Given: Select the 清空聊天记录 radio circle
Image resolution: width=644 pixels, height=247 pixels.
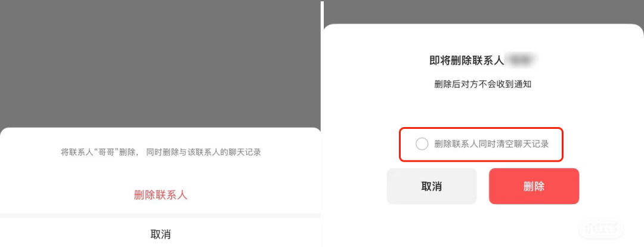Looking at the screenshot, I should click(x=422, y=144).
